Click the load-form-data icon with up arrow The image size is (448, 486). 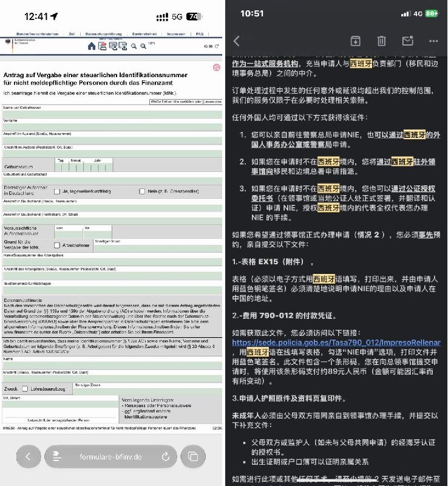pos(123,46)
